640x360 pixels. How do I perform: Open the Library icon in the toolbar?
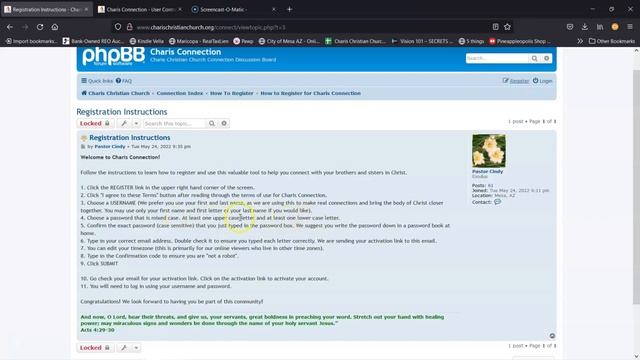[x=600, y=27]
